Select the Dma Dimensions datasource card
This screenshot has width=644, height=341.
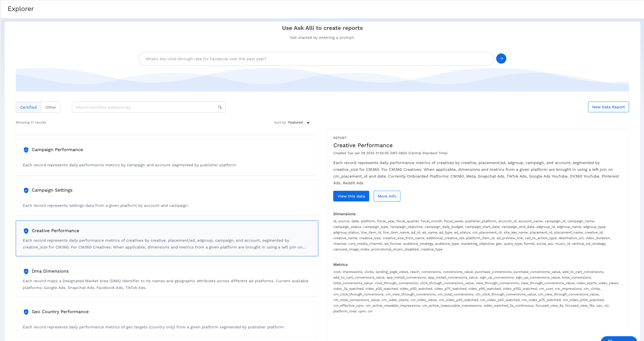click(x=167, y=279)
